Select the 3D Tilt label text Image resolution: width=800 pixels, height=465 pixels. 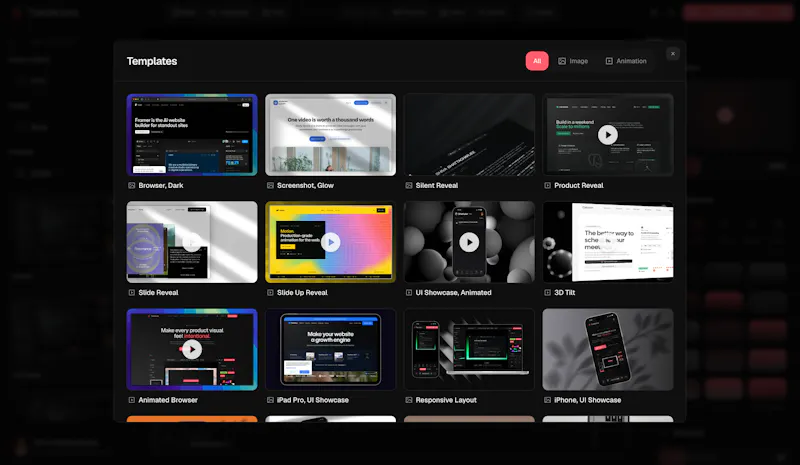coord(565,292)
